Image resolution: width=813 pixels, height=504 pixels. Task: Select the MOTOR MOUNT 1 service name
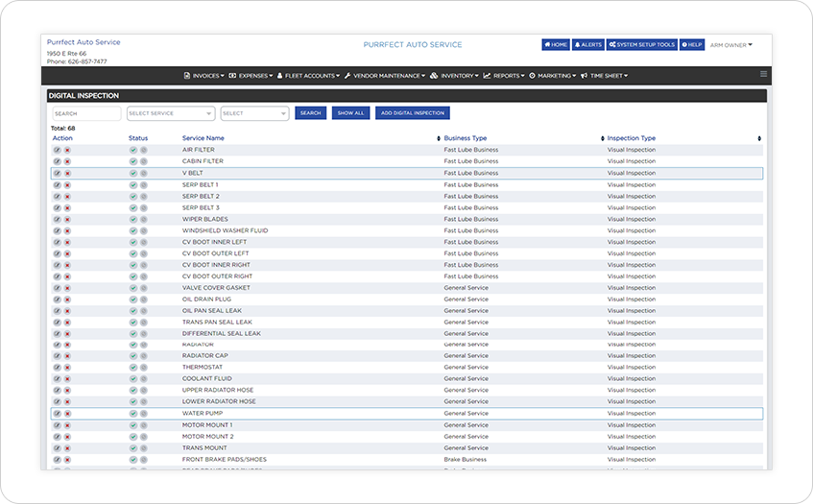click(207, 425)
